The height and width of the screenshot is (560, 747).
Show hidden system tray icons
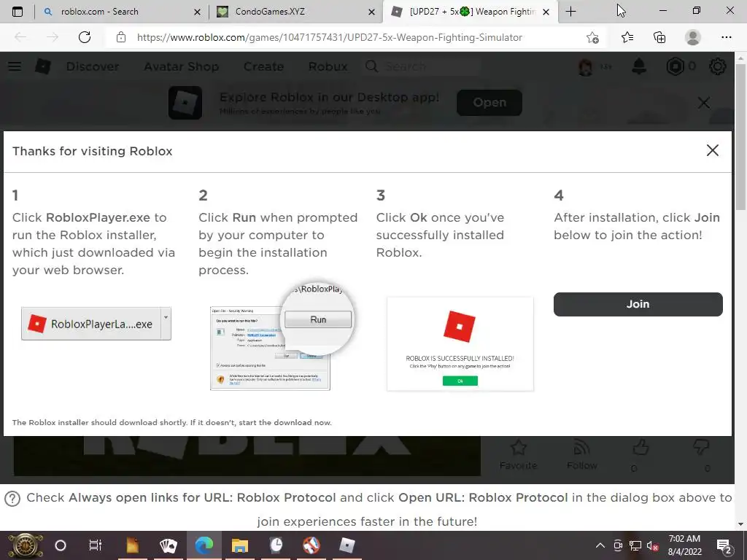pos(600,545)
